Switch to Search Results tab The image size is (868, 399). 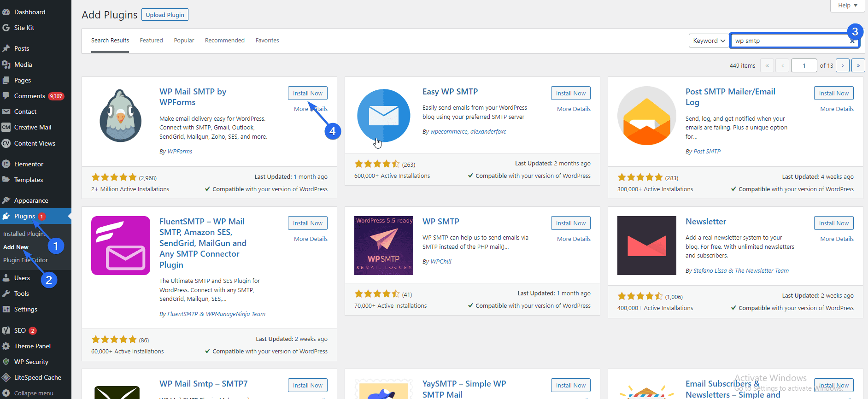[110, 41]
